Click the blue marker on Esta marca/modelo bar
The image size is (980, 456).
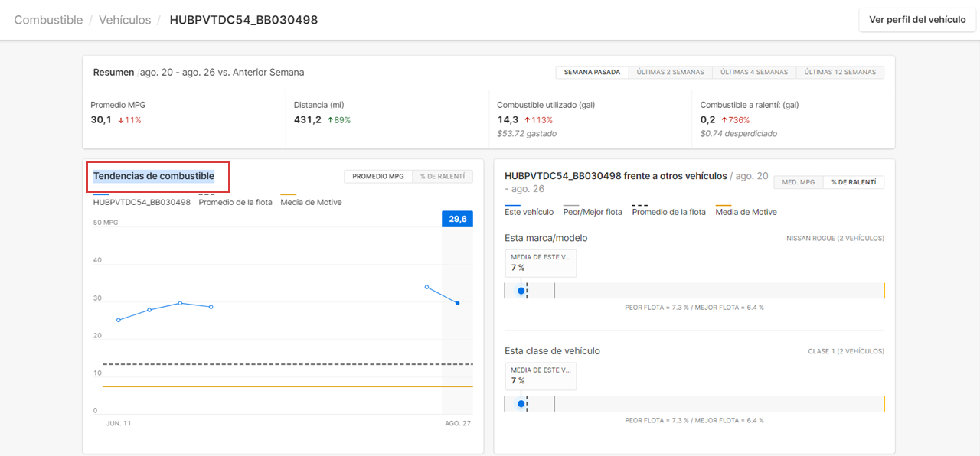522,290
